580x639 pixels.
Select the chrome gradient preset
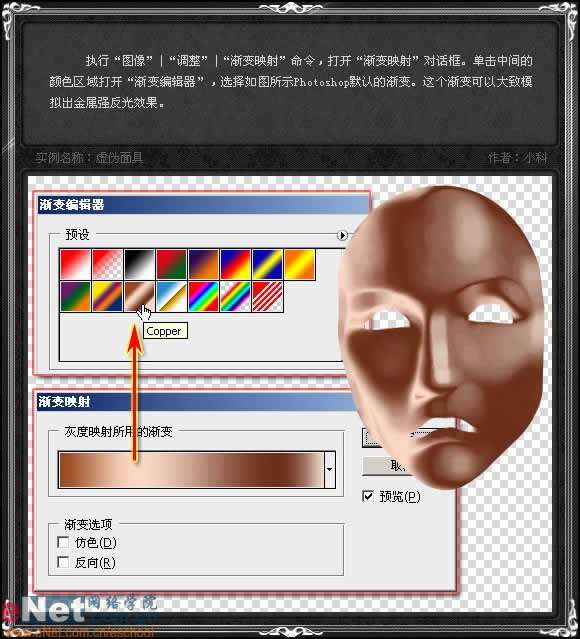click(x=172, y=296)
